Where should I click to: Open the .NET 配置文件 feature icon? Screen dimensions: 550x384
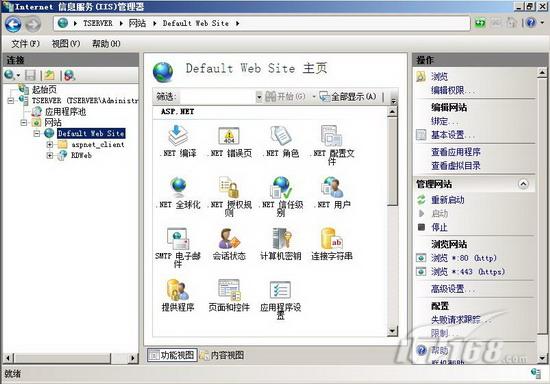332,136
